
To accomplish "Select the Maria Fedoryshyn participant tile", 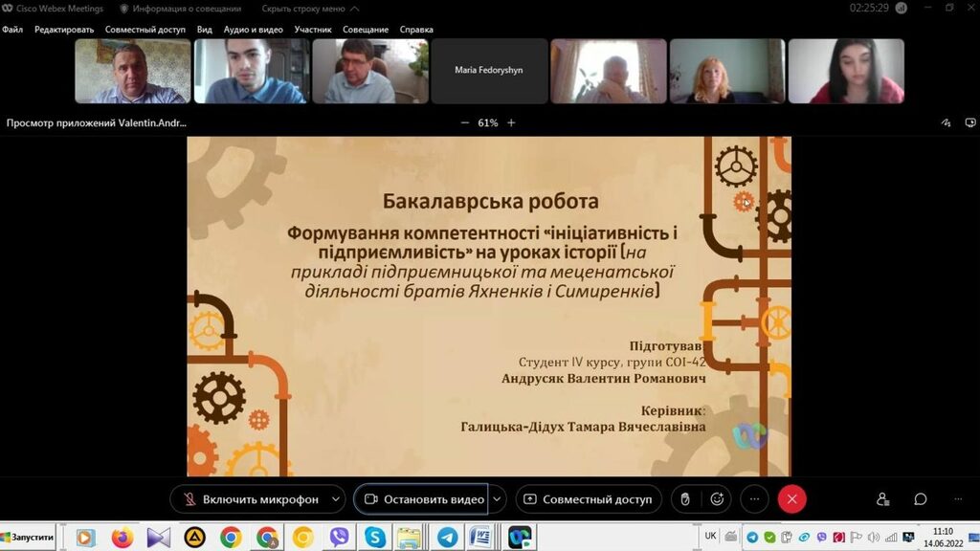I will (x=489, y=71).
